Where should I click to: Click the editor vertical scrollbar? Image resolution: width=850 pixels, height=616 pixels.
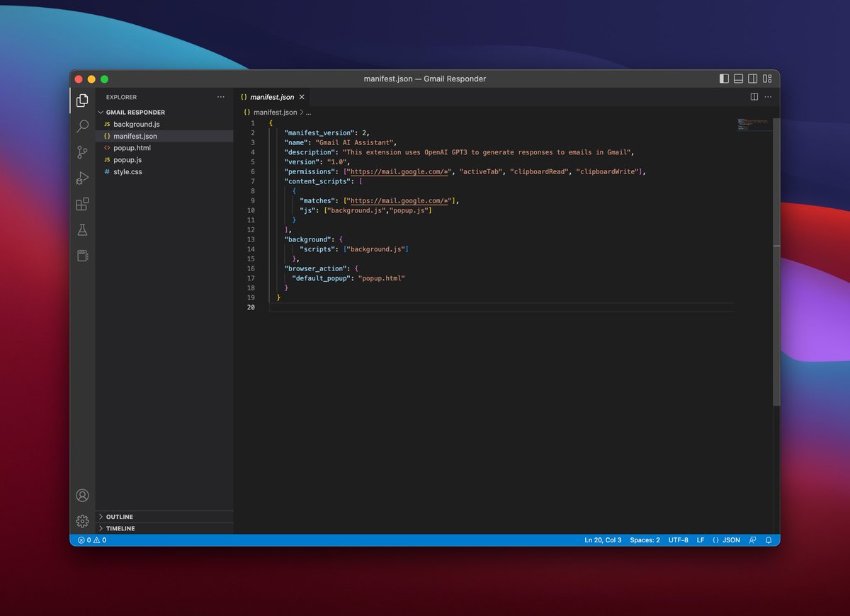pyautogui.click(x=776, y=262)
